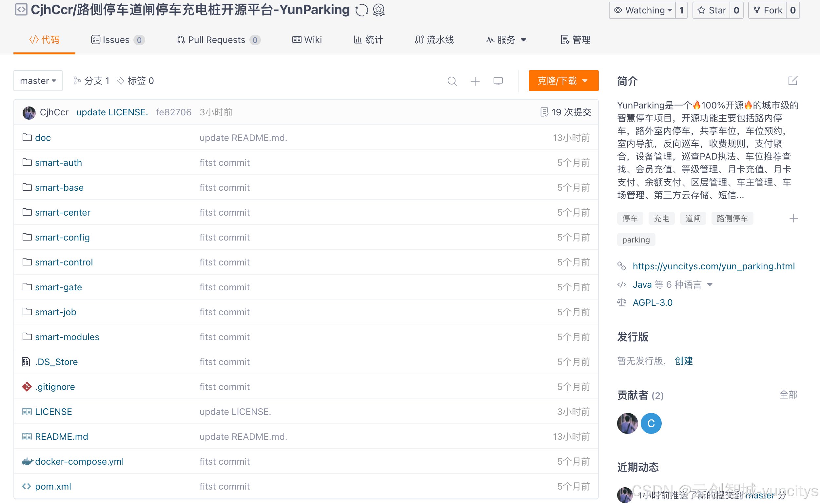This screenshot has height=504, width=820.
Task: Open the Wiki tab
Action: [x=307, y=40]
